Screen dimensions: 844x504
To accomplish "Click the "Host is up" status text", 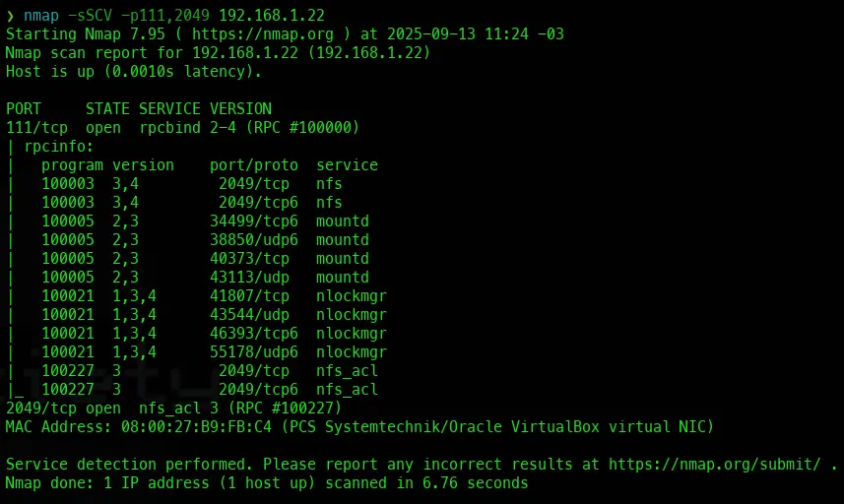I will pos(45,72).
